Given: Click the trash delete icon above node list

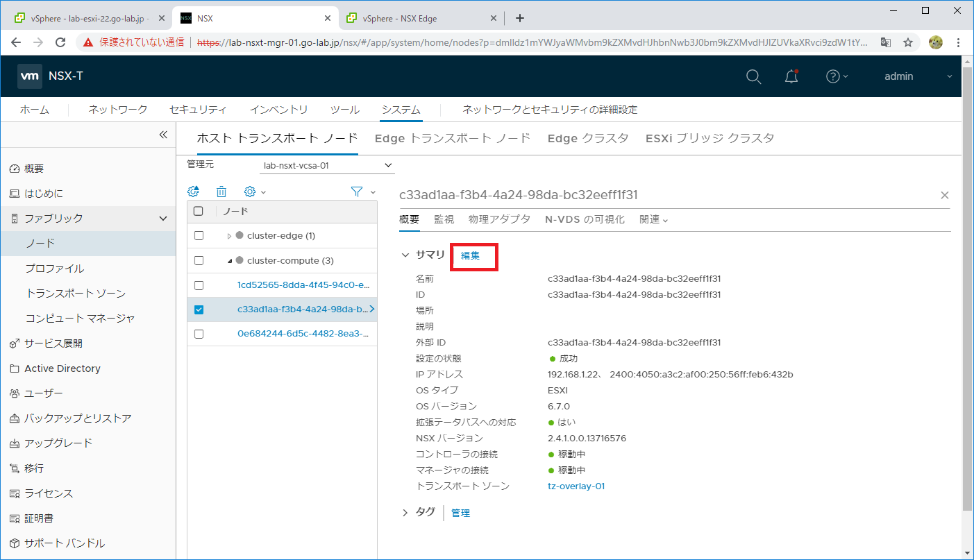Looking at the screenshot, I should click(x=221, y=192).
